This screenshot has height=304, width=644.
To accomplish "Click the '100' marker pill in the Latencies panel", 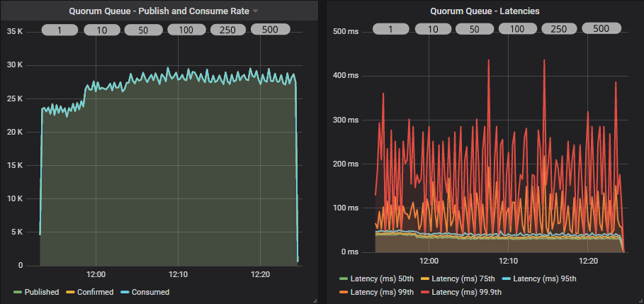I will click(517, 29).
